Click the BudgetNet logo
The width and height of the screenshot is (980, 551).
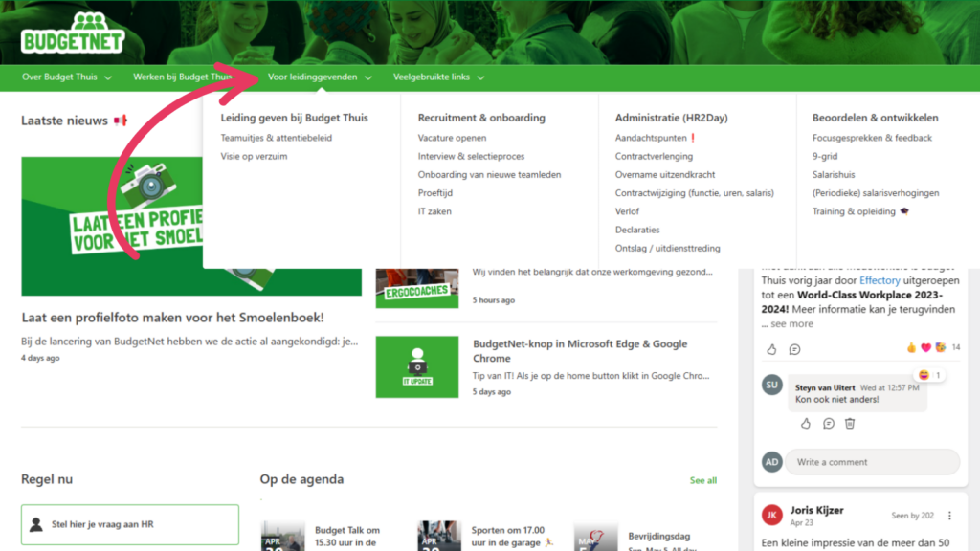[x=73, y=33]
